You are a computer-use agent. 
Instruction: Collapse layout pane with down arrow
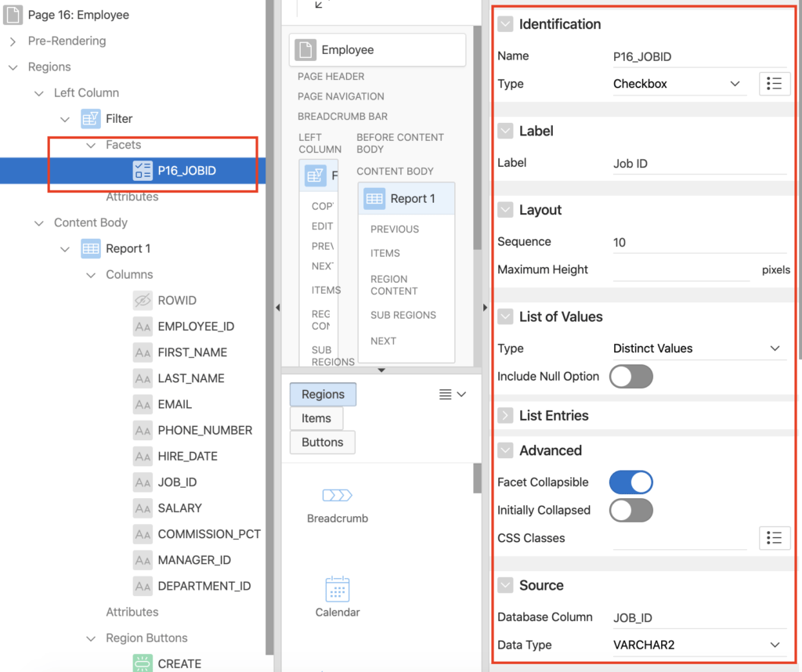click(x=381, y=370)
